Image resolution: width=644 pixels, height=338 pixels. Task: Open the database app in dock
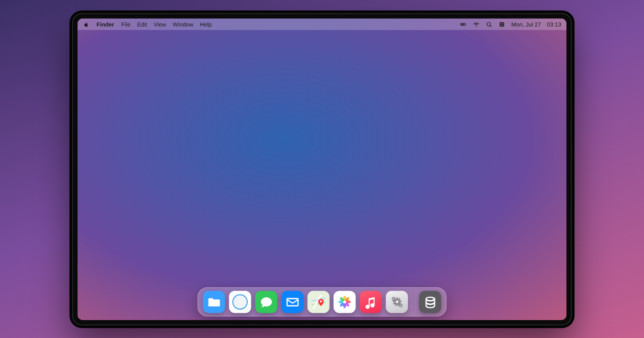[430, 302]
